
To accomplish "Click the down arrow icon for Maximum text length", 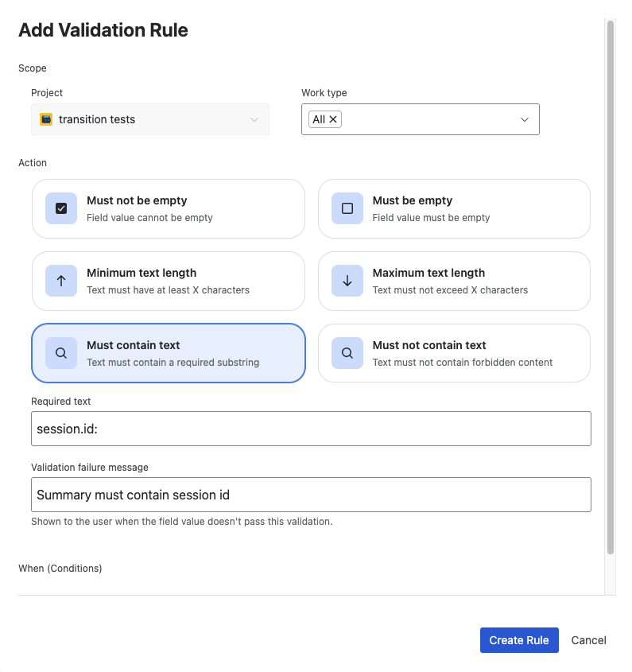I will click(x=347, y=281).
